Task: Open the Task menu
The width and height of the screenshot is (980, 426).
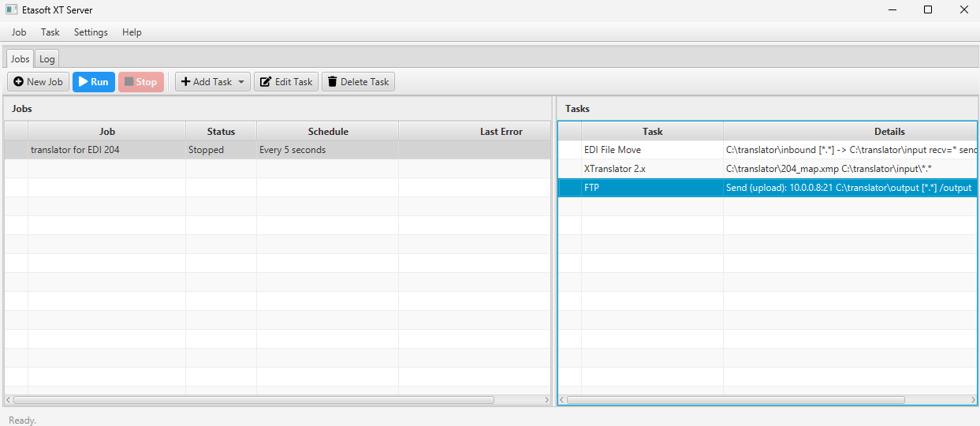Action: (50, 32)
